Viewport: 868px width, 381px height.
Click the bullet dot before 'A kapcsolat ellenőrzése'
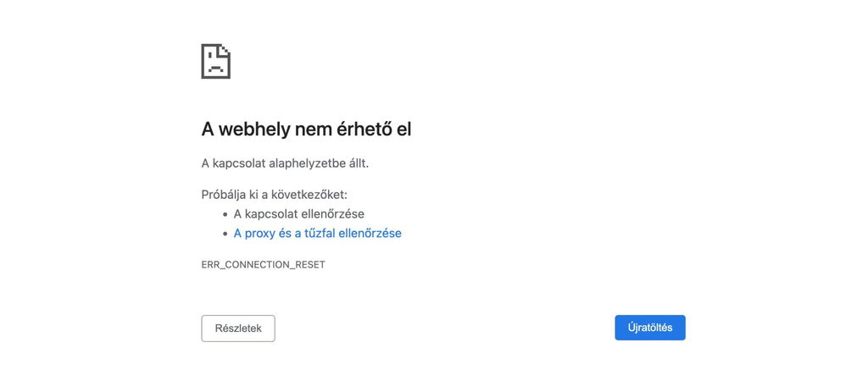click(225, 214)
